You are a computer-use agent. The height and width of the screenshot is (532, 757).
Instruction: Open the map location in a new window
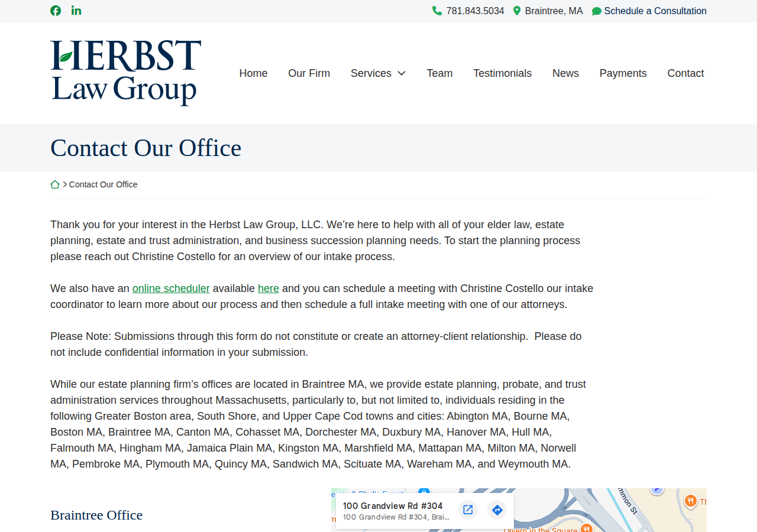pyautogui.click(x=468, y=510)
